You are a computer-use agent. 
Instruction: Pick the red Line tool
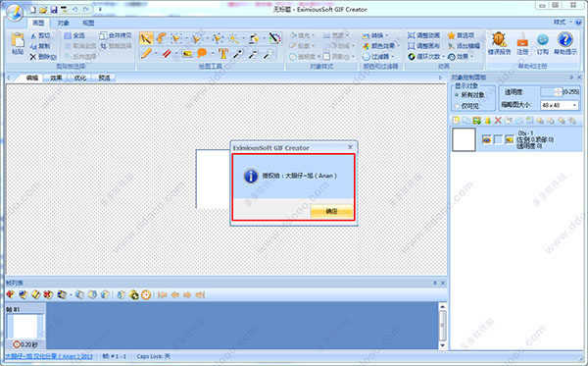tap(167, 54)
